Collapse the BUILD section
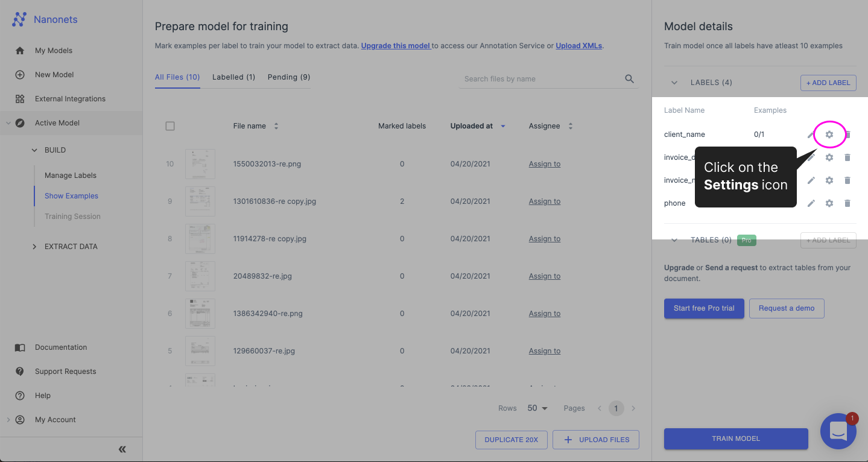The width and height of the screenshot is (868, 462). 34,150
